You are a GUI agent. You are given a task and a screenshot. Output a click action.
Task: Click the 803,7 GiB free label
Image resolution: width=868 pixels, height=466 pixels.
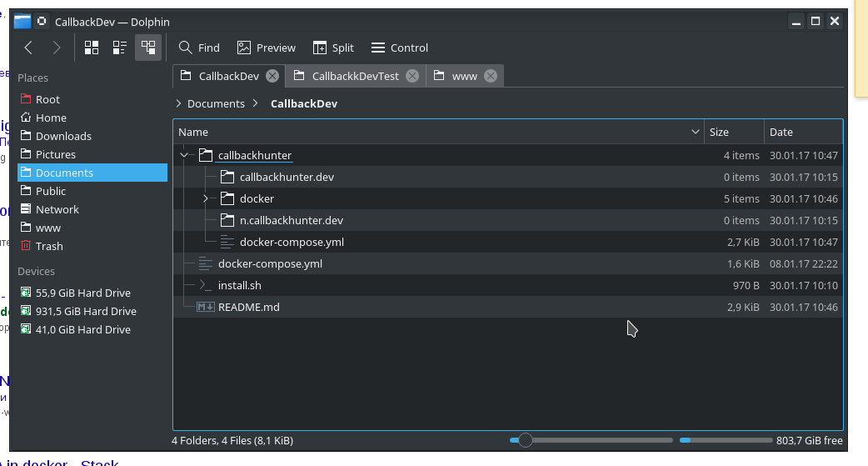810,440
